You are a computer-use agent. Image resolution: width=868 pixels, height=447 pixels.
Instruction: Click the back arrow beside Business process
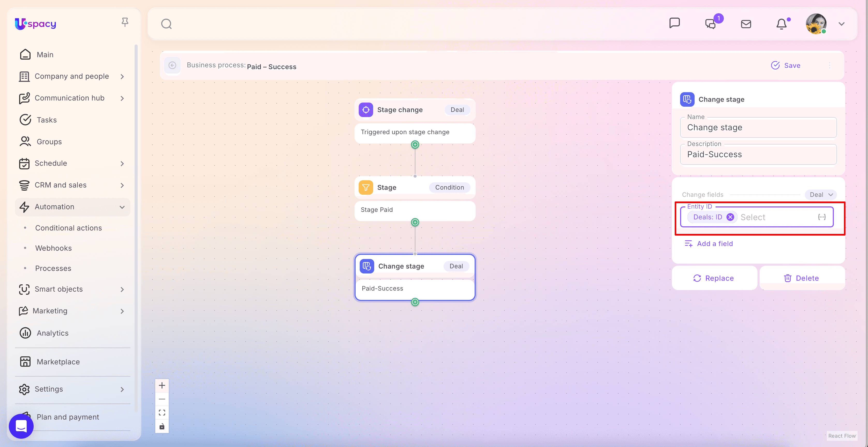[x=172, y=66]
